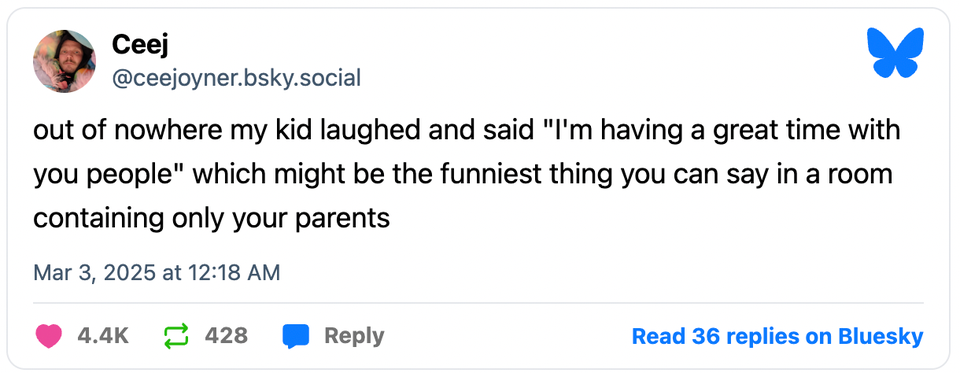Click the 428 reposts count

tap(227, 336)
